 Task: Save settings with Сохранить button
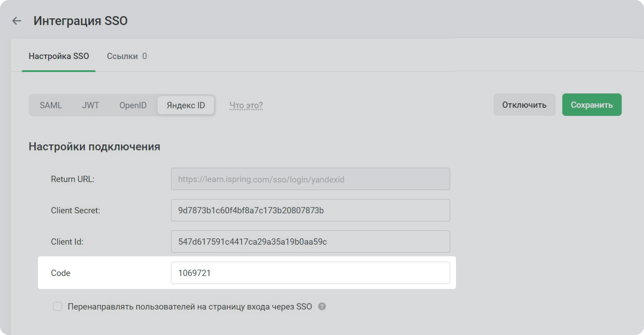[592, 105]
